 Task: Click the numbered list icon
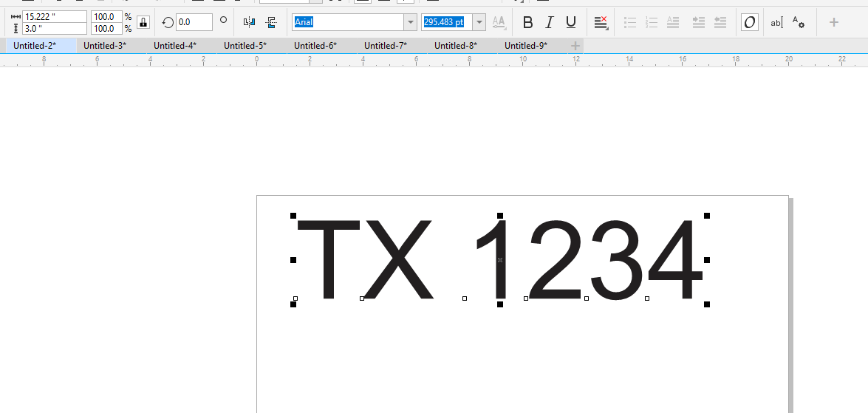pyautogui.click(x=652, y=22)
